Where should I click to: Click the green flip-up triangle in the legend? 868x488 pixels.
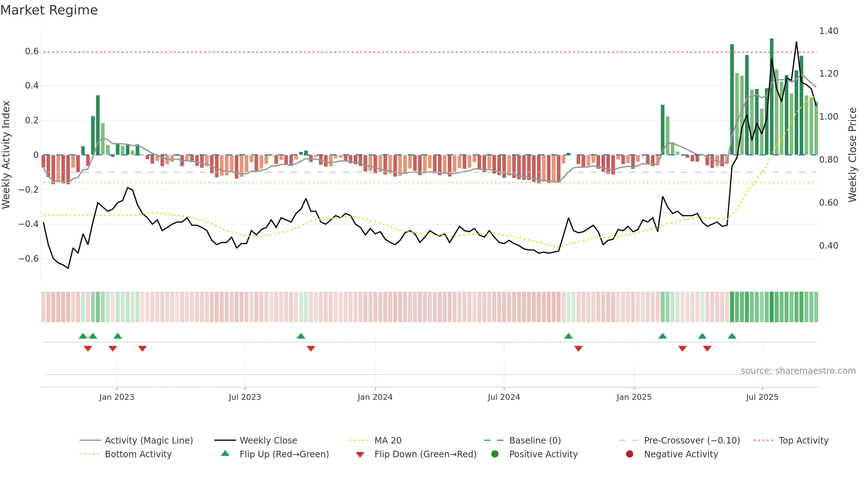point(225,453)
